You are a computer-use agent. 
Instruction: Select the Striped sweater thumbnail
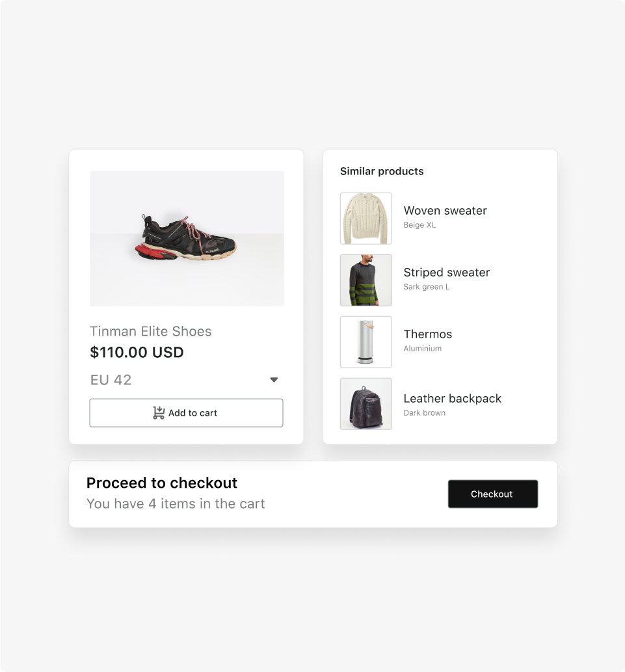366,280
